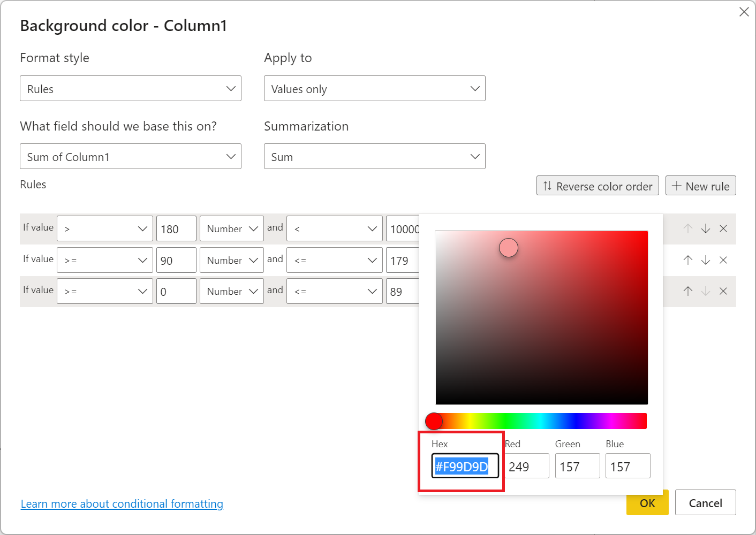Move the first rule down with its arrow
Image resolution: width=756 pixels, height=535 pixels.
pyautogui.click(x=706, y=229)
